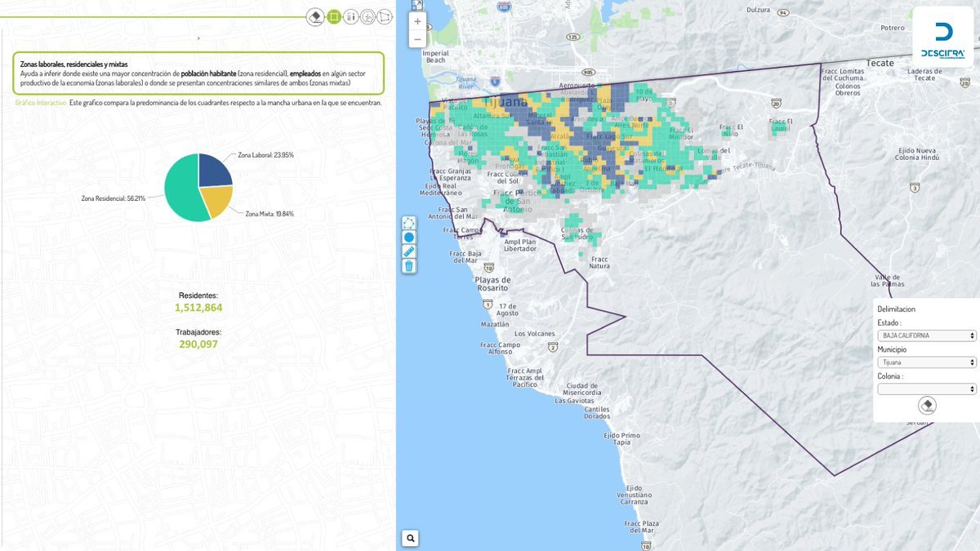Image resolution: width=980 pixels, height=551 pixels.
Task: Activate the ruler measurement tool
Action: [409, 251]
